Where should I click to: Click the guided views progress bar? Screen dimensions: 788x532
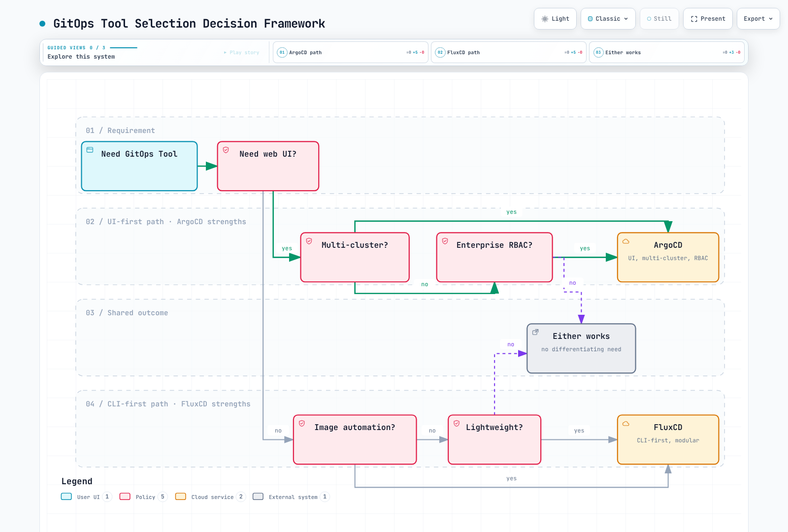pos(124,48)
